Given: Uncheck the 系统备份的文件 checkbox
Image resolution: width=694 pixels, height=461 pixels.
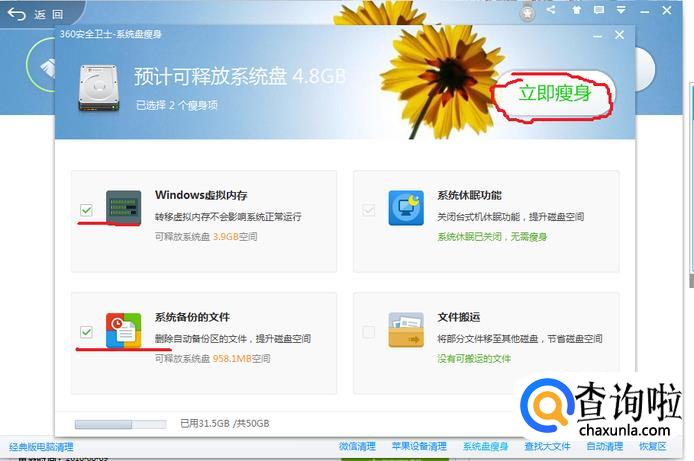Looking at the screenshot, I should (x=86, y=331).
